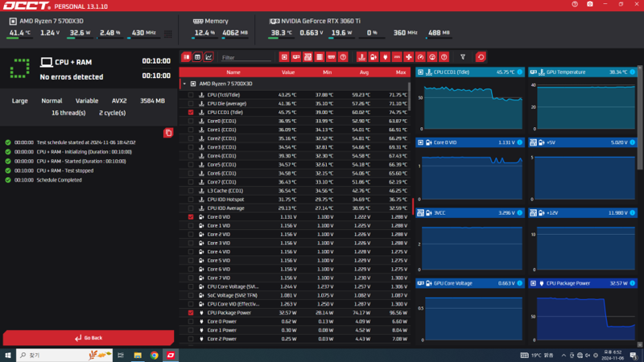
Task: Toggle the storage sensor filter icon
Action: pyautogui.click(x=320, y=57)
